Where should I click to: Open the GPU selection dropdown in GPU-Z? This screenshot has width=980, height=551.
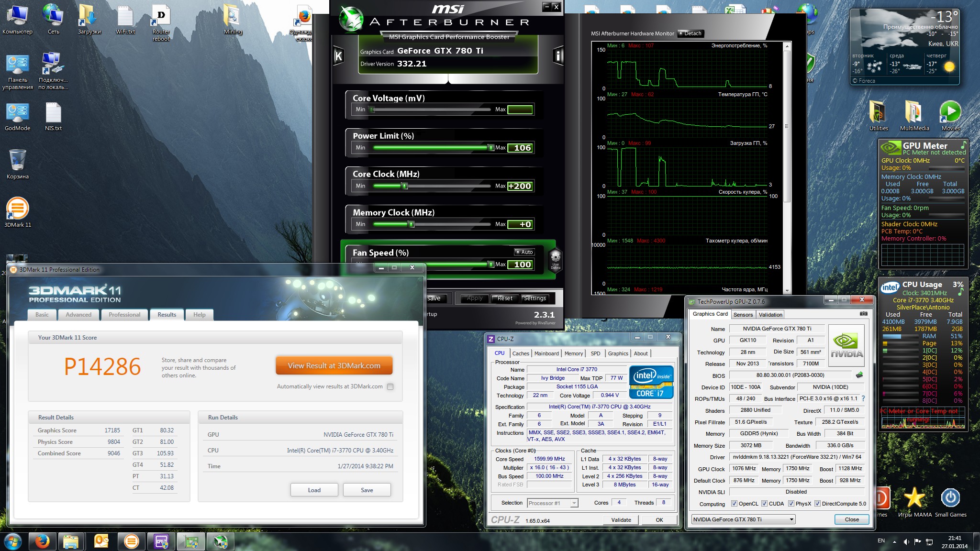click(x=744, y=519)
